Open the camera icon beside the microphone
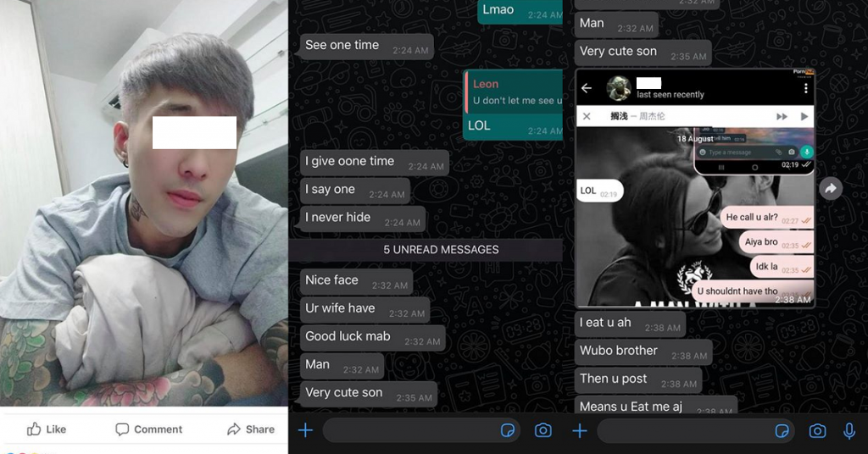868x454 pixels. pyautogui.click(x=817, y=430)
